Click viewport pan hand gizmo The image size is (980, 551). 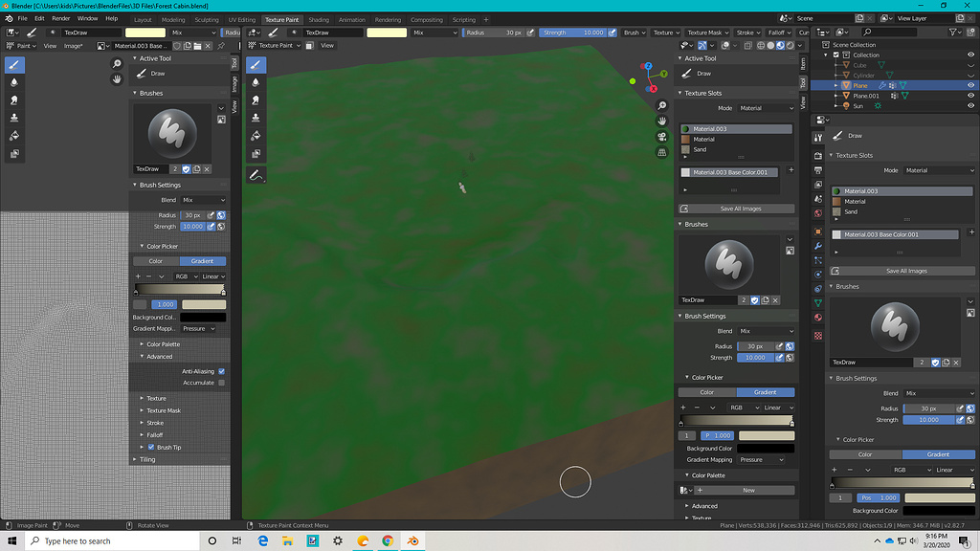point(662,121)
